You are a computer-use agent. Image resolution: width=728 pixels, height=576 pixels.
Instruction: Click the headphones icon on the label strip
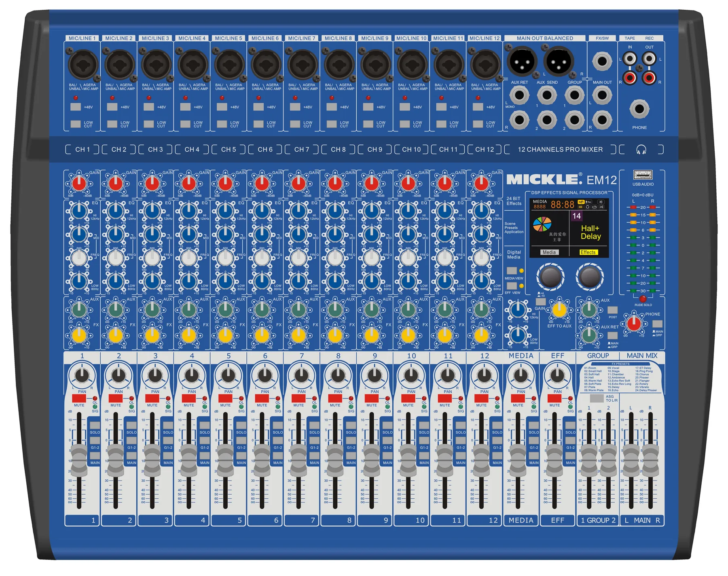pyautogui.click(x=641, y=150)
